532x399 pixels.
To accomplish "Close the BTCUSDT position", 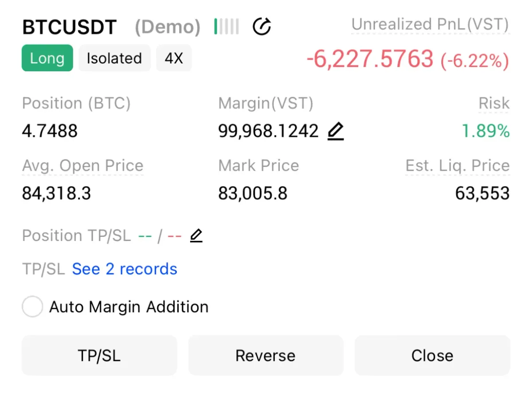I will click(432, 356).
